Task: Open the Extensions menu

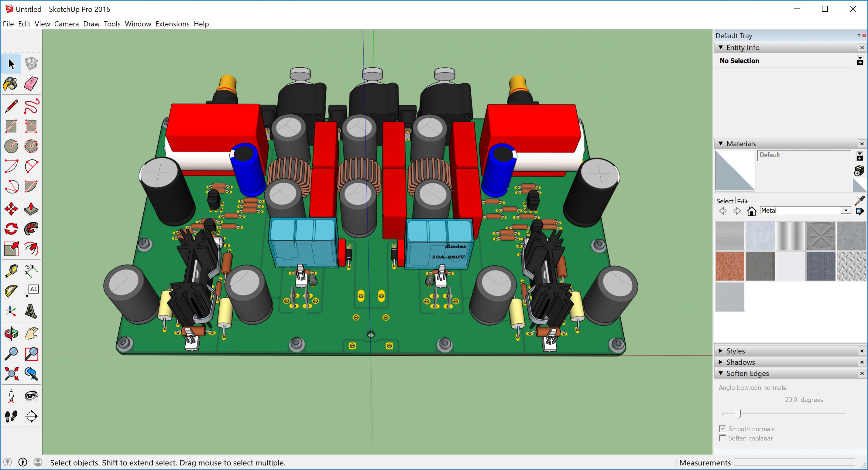Action: (x=172, y=24)
